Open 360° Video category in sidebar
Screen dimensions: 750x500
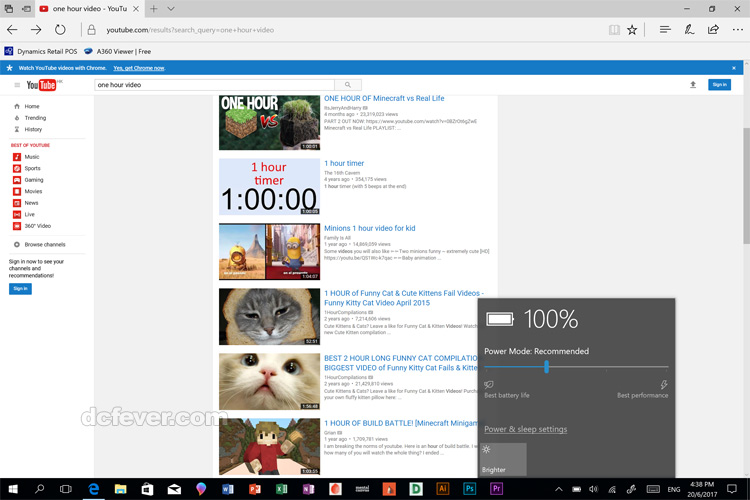32,226
